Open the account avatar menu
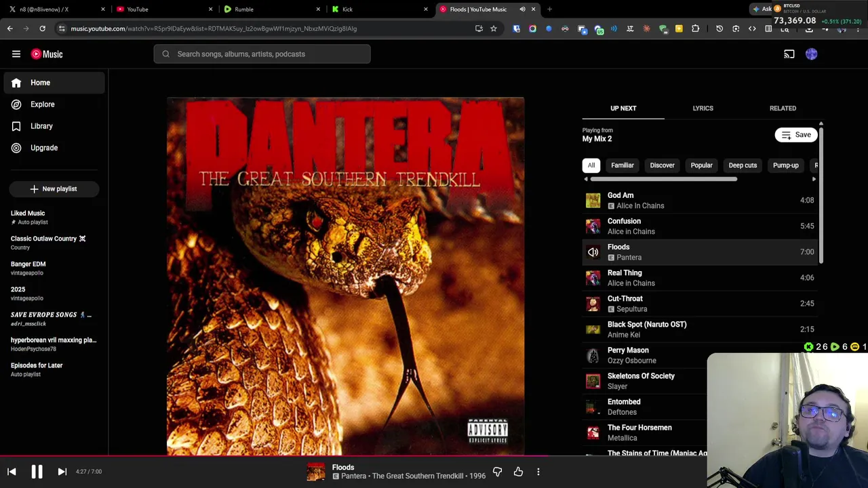Viewport: 868px width, 488px height. 812,54
